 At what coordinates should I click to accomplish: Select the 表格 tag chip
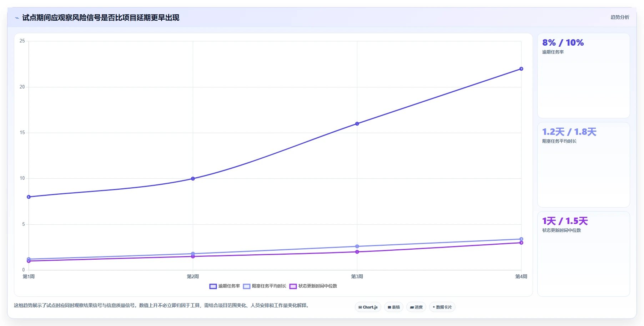point(394,307)
